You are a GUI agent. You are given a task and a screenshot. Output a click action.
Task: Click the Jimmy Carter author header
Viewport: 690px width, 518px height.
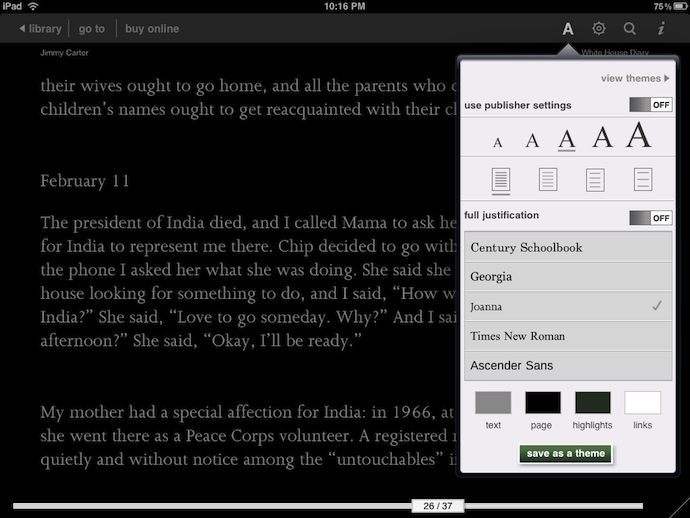pos(64,53)
